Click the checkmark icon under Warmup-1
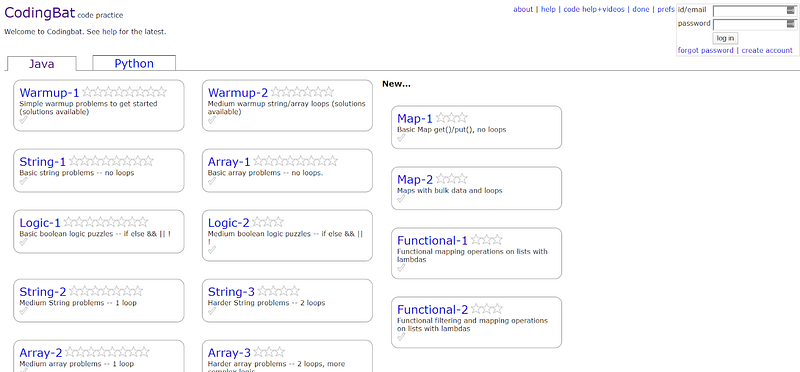Screen dimensions: 800x372 point(23,120)
